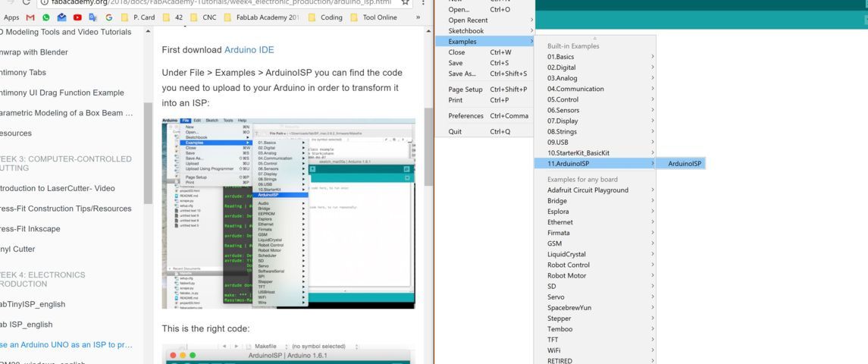Viewport: 868px width, 364px height.
Task: Expand the 06.Sensors examples arrow
Action: [x=653, y=110]
